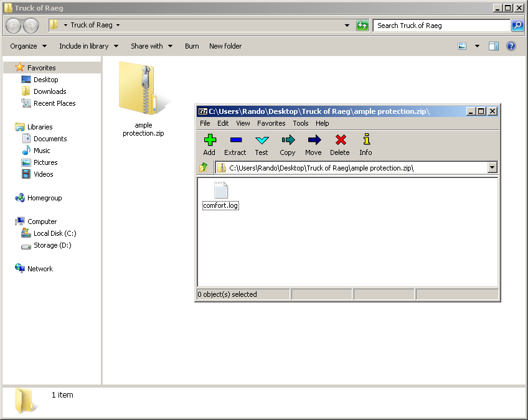
Task: Click the Burn button
Action: pyautogui.click(x=192, y=46)
